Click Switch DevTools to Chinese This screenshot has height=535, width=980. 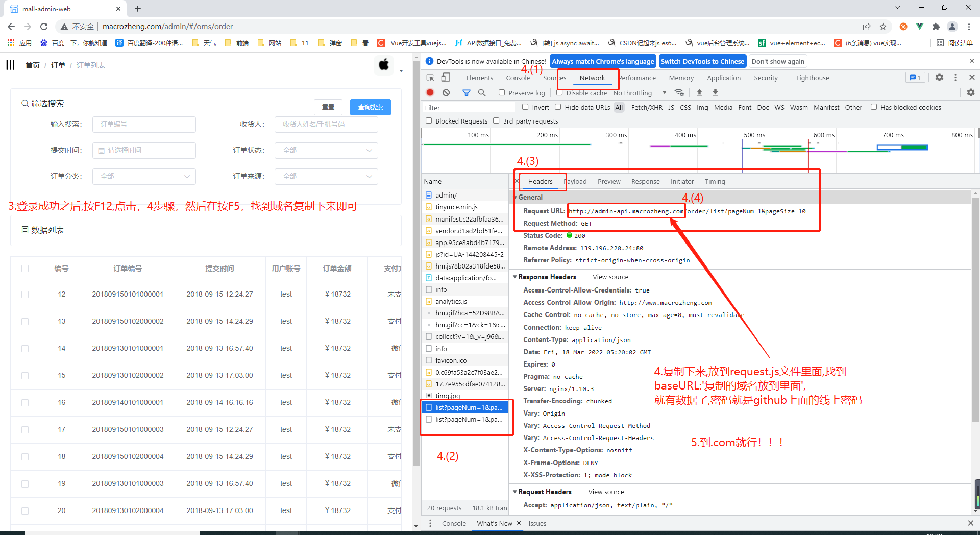point(702,61)
